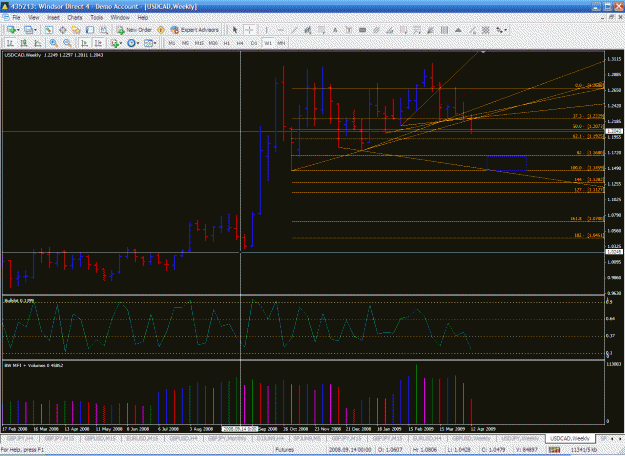Select the Trendline drawing tool
Viewport: 625px width, 456px height.
pyautogui.click(x=294, y=30)
